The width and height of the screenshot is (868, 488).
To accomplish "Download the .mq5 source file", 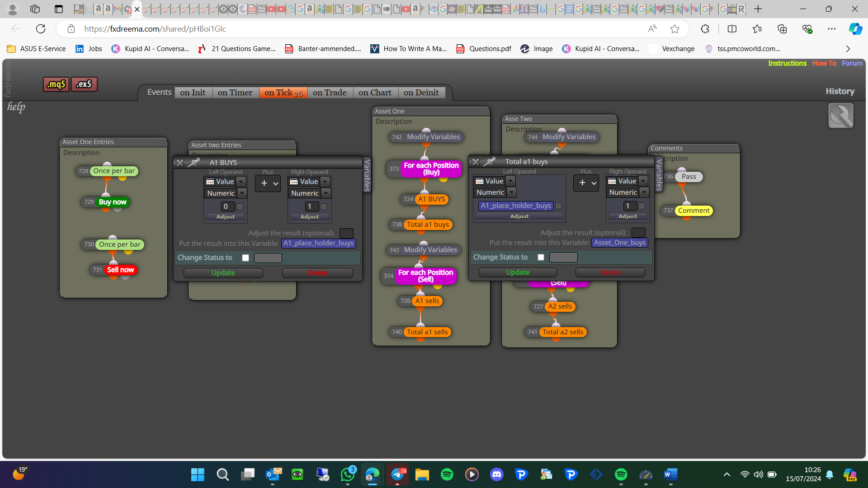I will point(56,84).
